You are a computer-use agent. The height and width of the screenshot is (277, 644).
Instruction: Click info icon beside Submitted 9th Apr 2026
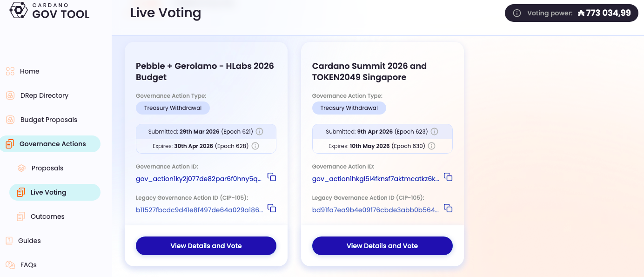pos(434,132)
